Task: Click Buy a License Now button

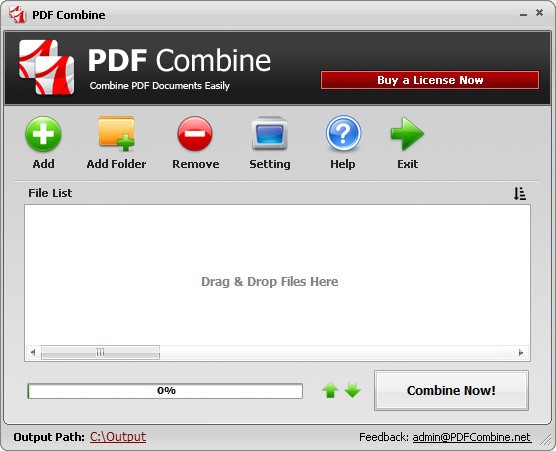Action: coord(430,80)
